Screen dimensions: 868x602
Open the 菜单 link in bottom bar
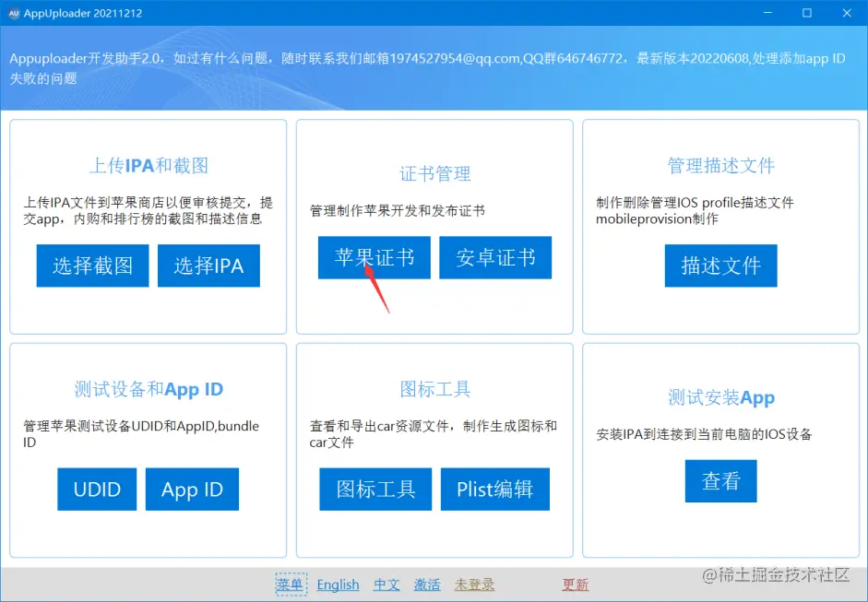click(291, 584)
